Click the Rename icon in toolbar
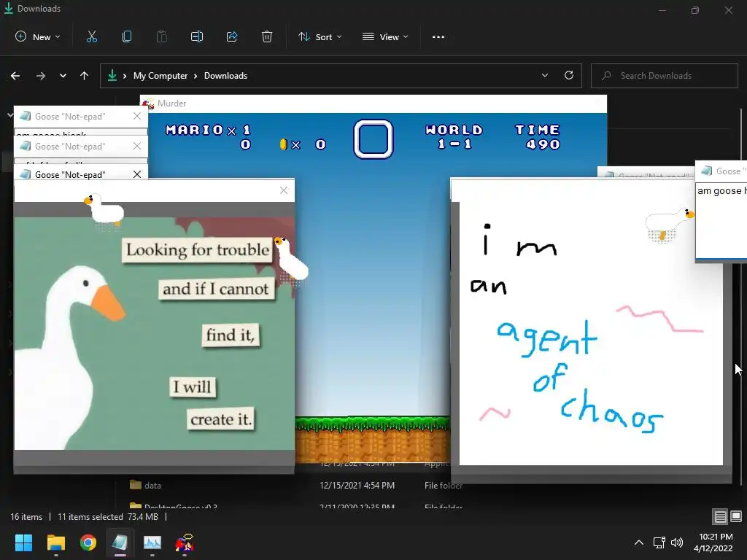 (x=197, y=36)
